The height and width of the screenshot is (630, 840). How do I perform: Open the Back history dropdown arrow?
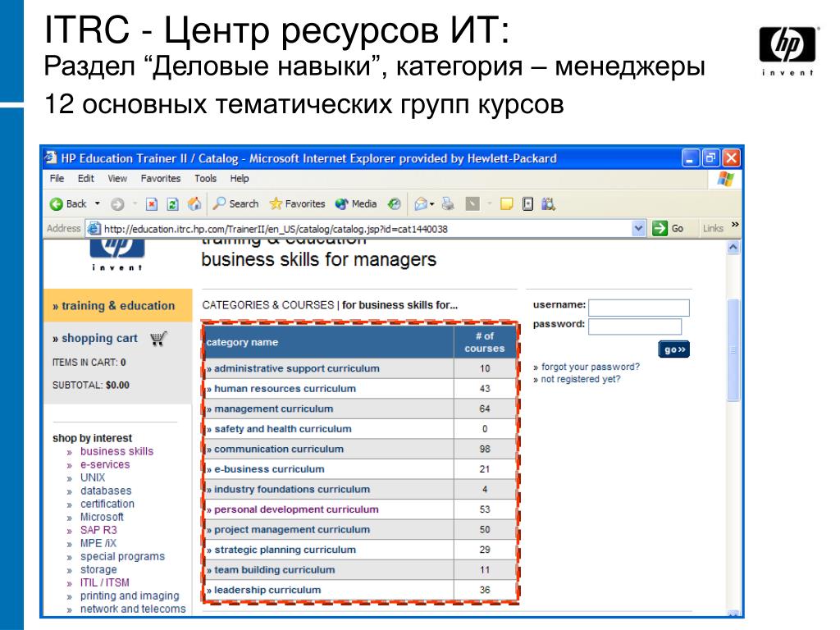click(97, 204)
